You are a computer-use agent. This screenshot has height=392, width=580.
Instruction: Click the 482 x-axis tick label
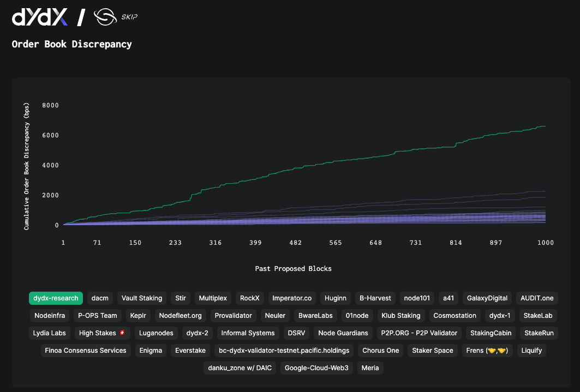click(296, 243)
